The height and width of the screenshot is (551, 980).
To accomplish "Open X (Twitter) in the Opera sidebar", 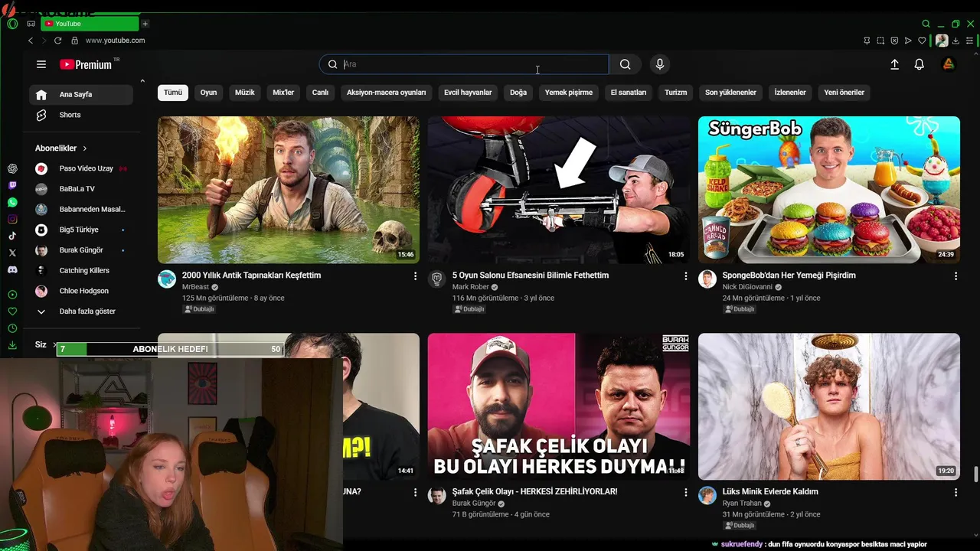I will [x=12, y=253].
